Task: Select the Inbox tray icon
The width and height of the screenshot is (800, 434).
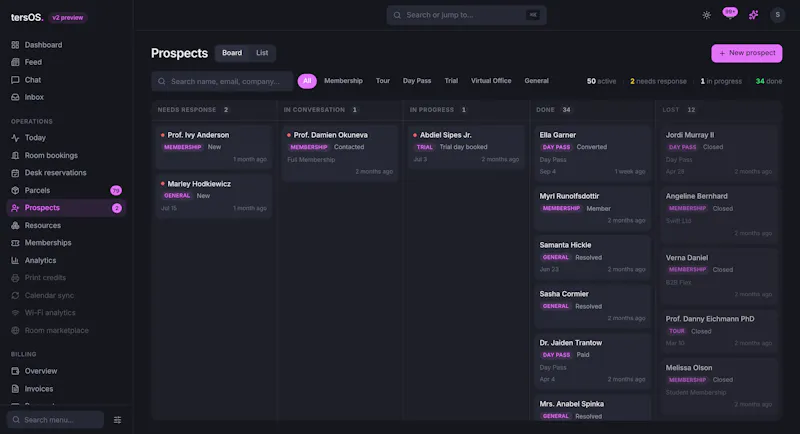Action: (15, 97)
